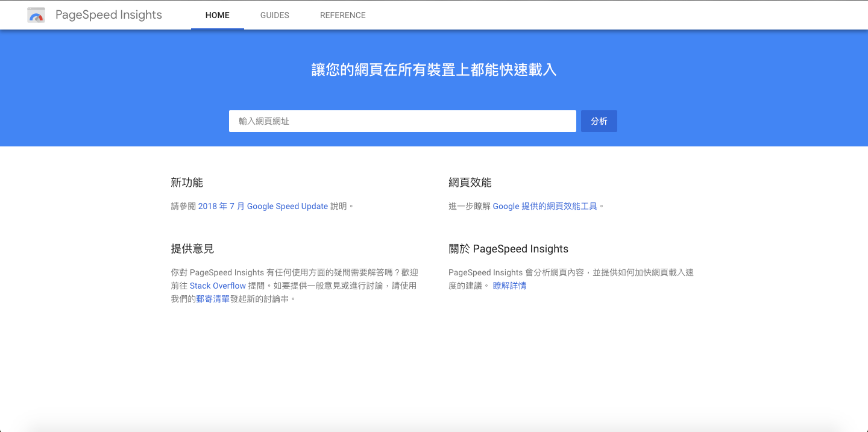Click the 新功能 section heading
This screenshot has width=868, height=432.
click(x=187, y=183)
